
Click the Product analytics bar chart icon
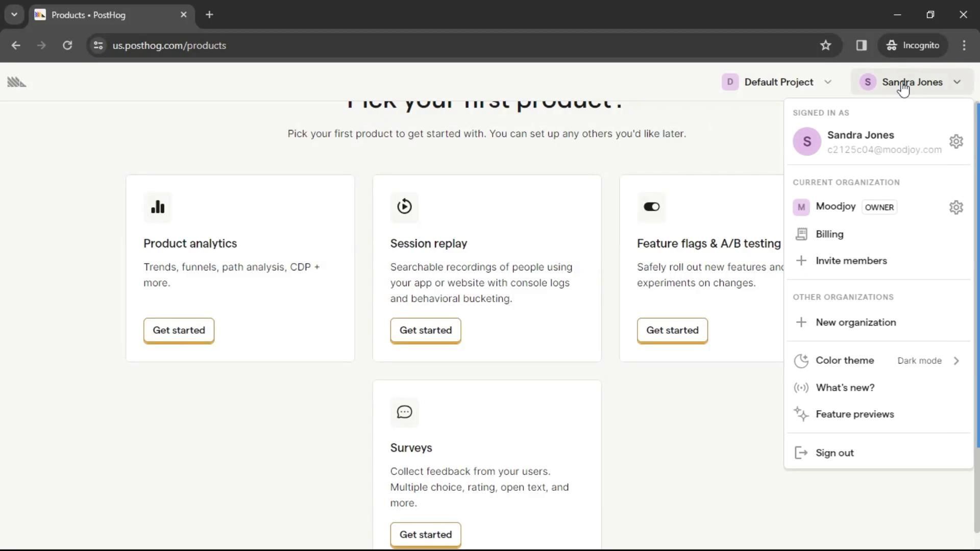[158, 207]
